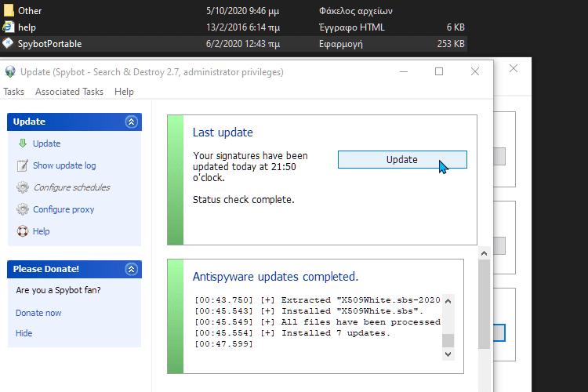Click the Spybot globe icon in title bar
Screen dimensions: 588x392
pyautogui.click(x=10, y=71)
